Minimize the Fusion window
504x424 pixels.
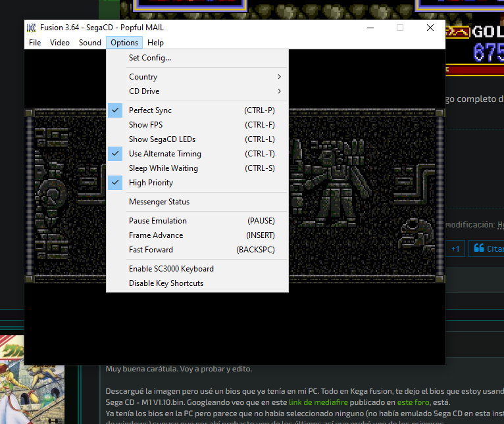click(x=370, y=28)
